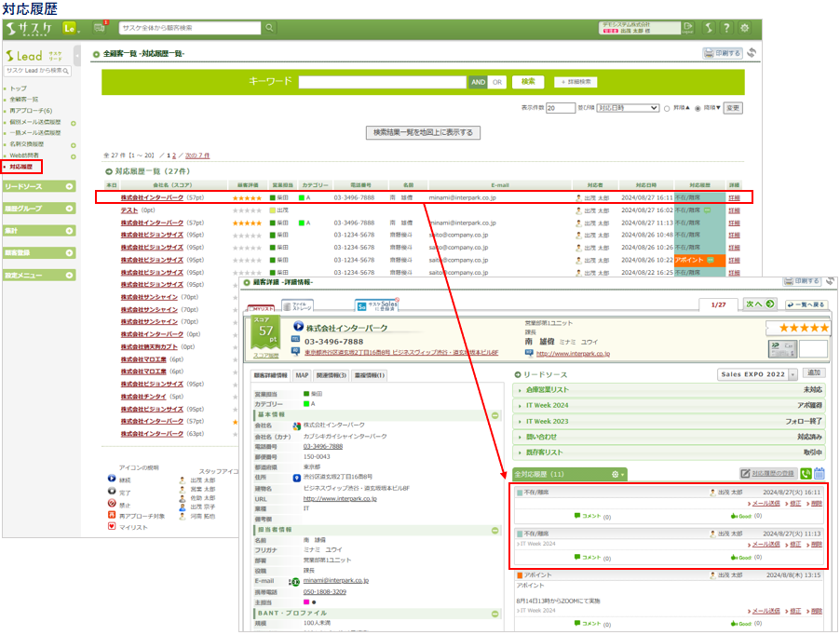Toggle the OR search mode
The image size is (840, 635).
pos(497,82)
